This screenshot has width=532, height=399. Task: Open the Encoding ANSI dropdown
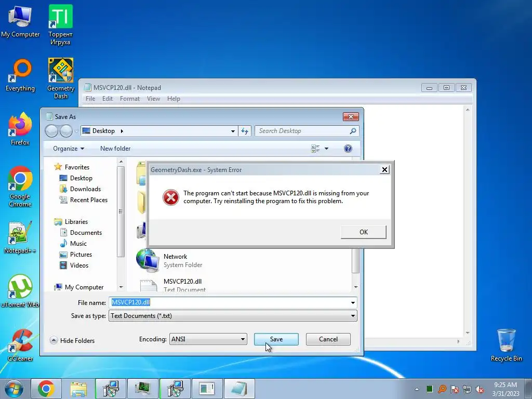[208, 339]
